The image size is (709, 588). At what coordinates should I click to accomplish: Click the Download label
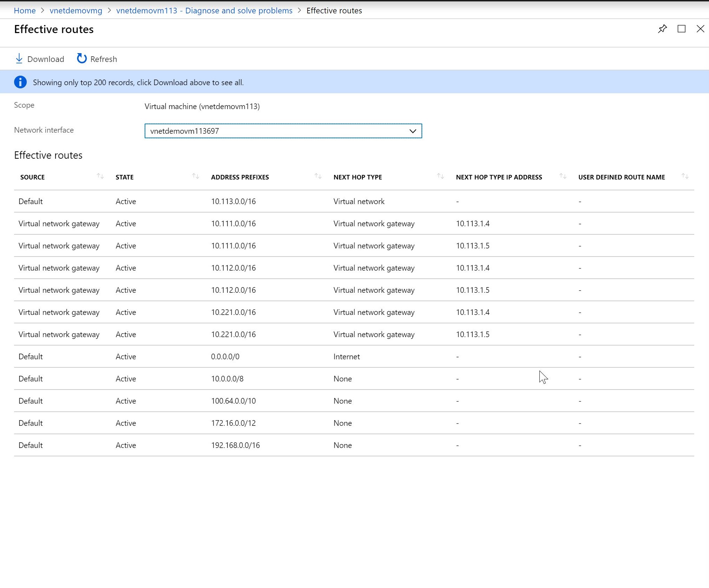point(46,59)
